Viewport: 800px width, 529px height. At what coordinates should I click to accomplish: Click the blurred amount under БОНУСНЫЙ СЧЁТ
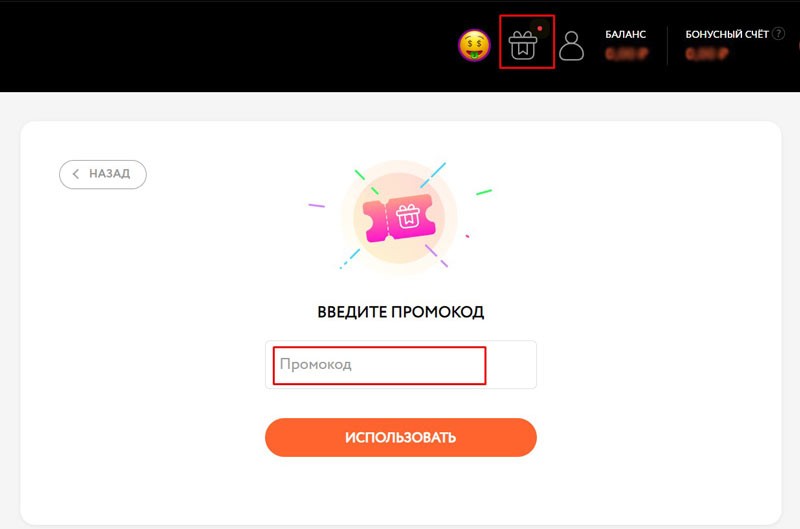(707, 54)
